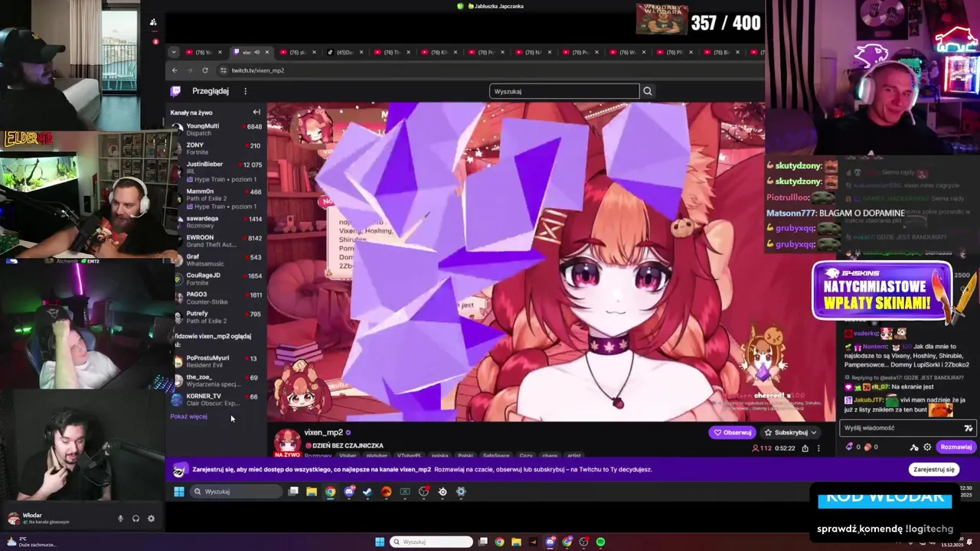Collapse the live channels sidebar
Image resolution: width=980 pixels, height=551 pixels.
256,112
